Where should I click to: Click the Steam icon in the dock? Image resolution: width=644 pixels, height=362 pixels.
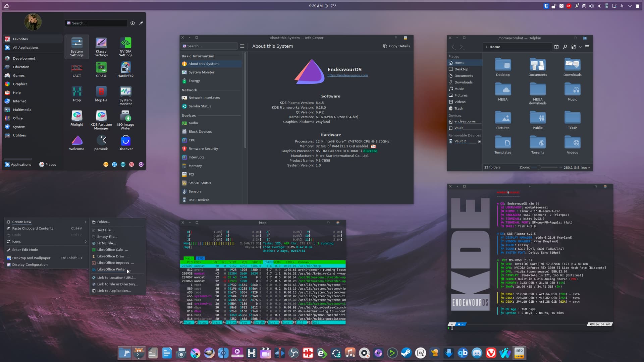[406, 353]
